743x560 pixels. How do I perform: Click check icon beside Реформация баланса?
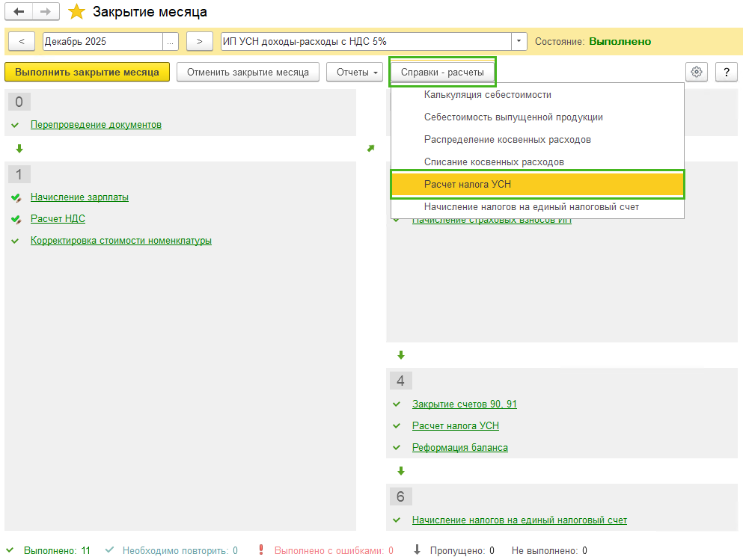coord(397,447)
